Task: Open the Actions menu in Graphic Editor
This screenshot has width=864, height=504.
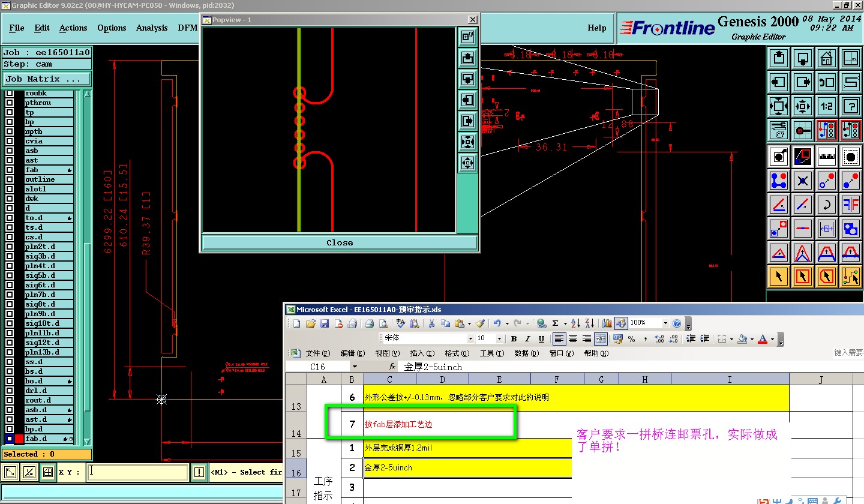Action: (x=73, y=28)
